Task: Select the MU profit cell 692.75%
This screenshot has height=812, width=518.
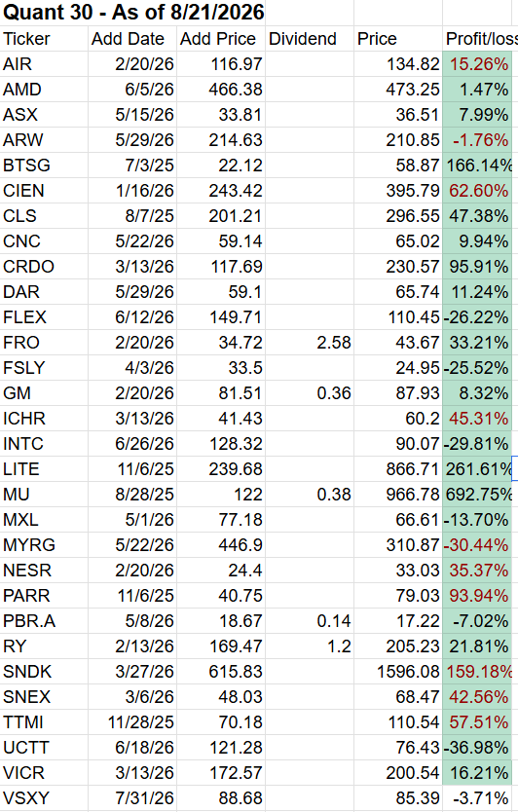Action: tap(477, 494)
